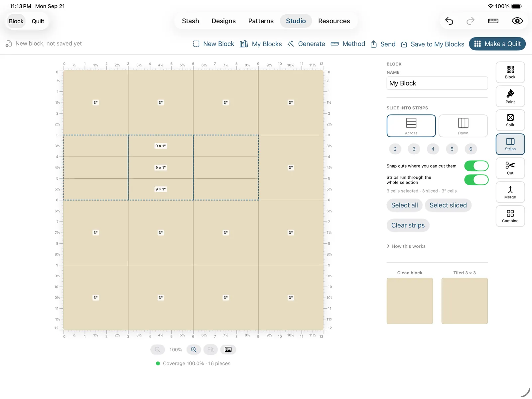Open the ruler measurement icon

(493, 21)
